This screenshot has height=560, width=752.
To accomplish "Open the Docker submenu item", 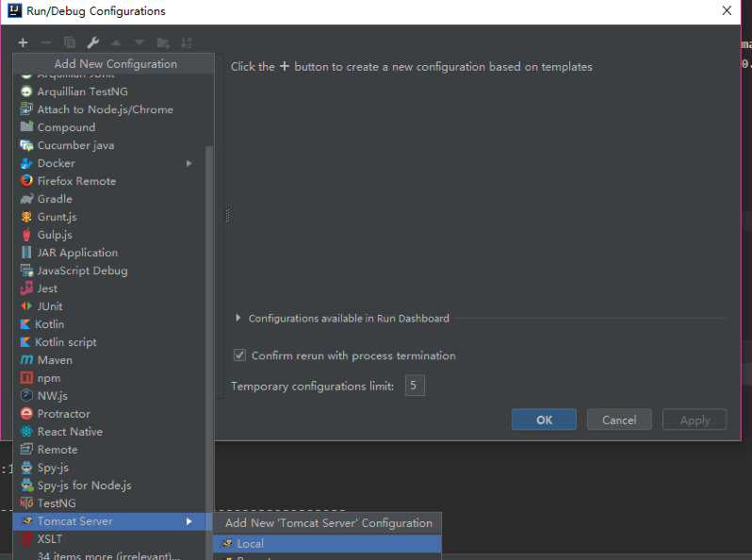I will coord(109,163).
